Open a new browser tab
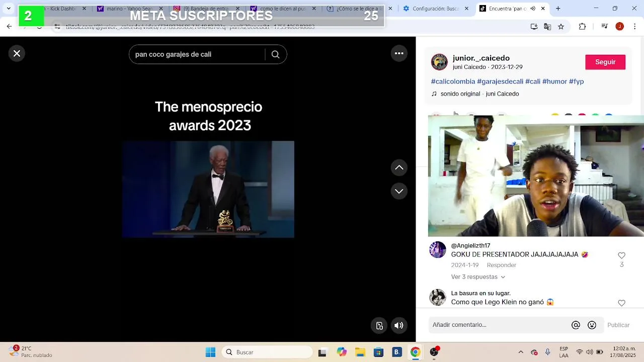Viewport: 644px width, 362px height. click(558, 9)
